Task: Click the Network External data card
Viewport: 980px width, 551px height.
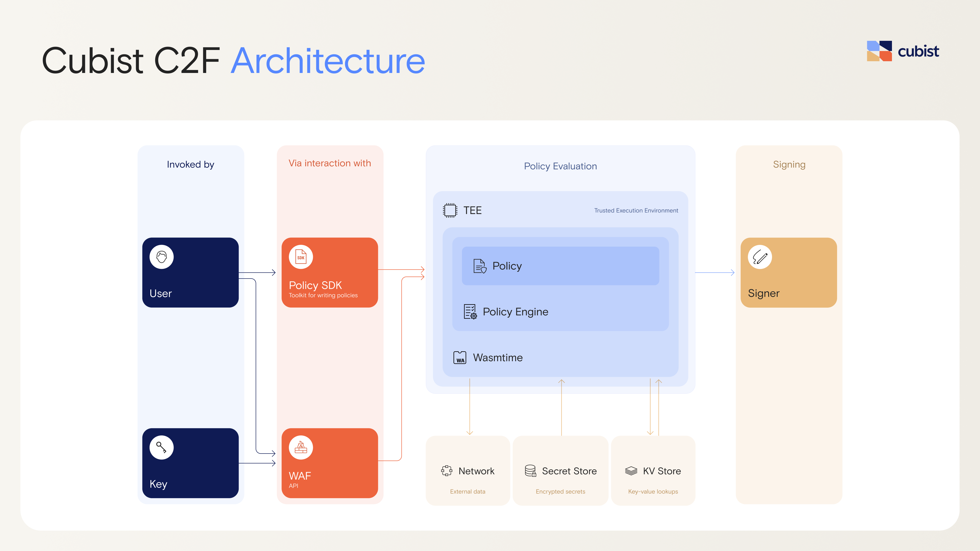Action: (468, 471)
